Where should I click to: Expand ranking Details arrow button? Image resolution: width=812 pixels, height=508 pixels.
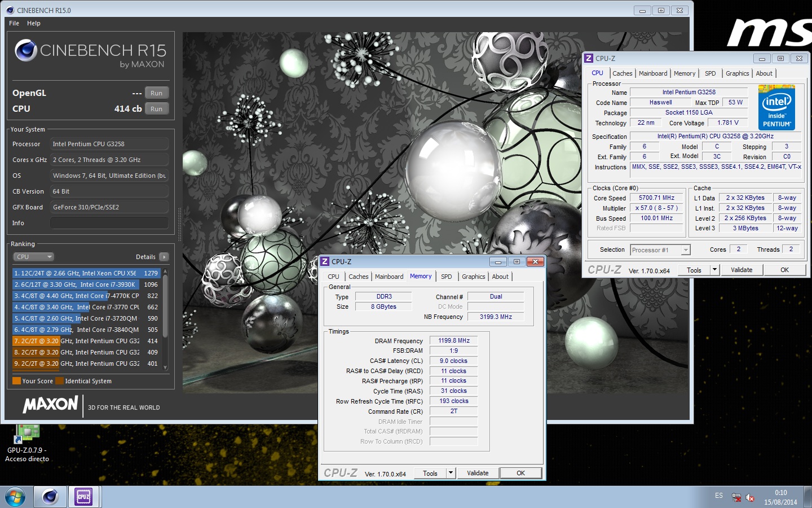pos(164,257)
